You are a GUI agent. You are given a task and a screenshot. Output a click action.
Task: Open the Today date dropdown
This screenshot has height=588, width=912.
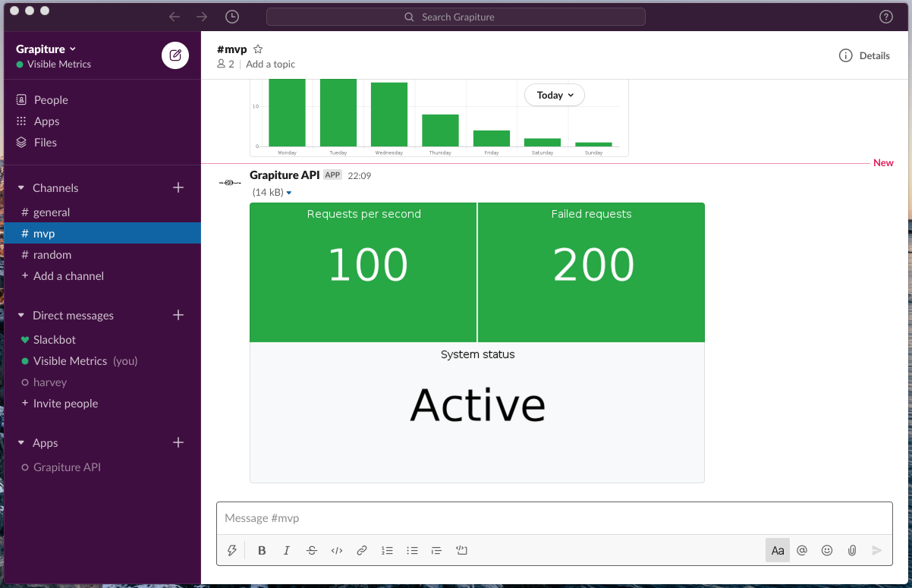555,95
